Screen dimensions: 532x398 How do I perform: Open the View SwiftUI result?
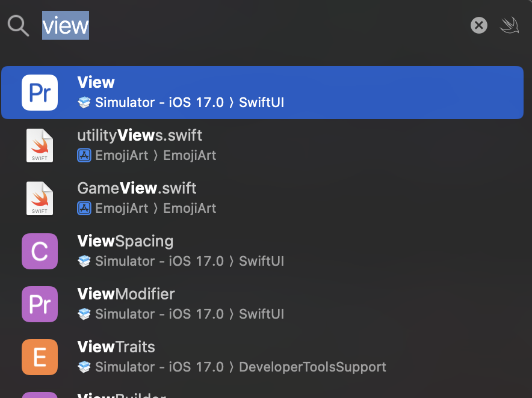(x=181, y=93)
